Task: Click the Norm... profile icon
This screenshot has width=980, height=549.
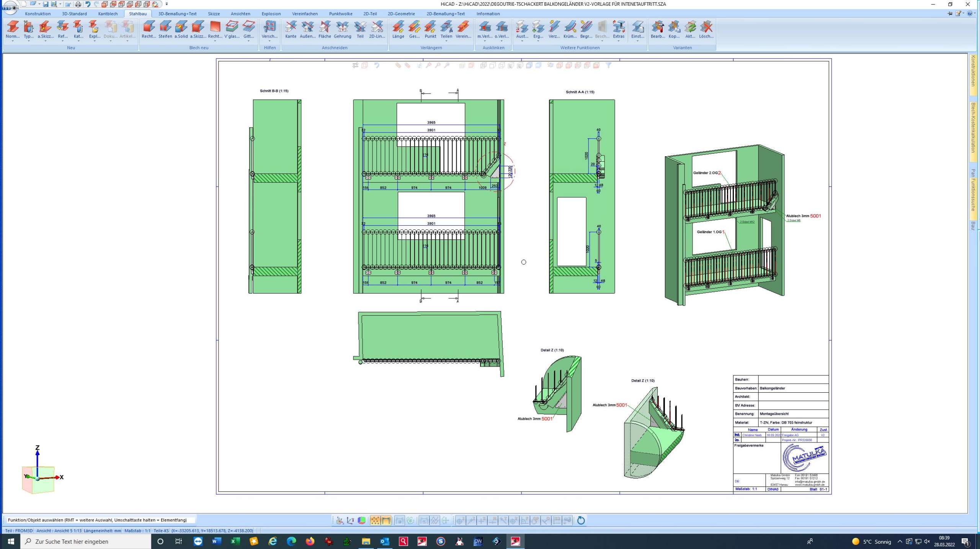Action: click(13, 27)
